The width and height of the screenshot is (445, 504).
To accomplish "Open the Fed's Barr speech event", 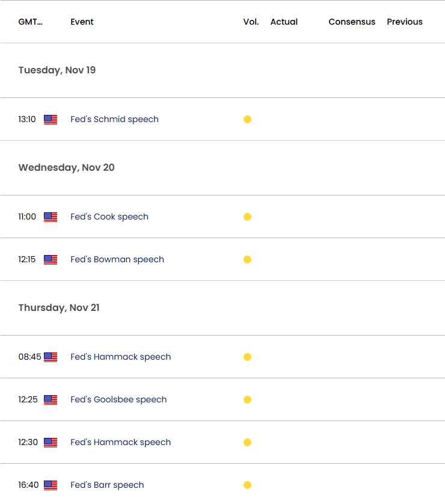I will tap(107, 485).
